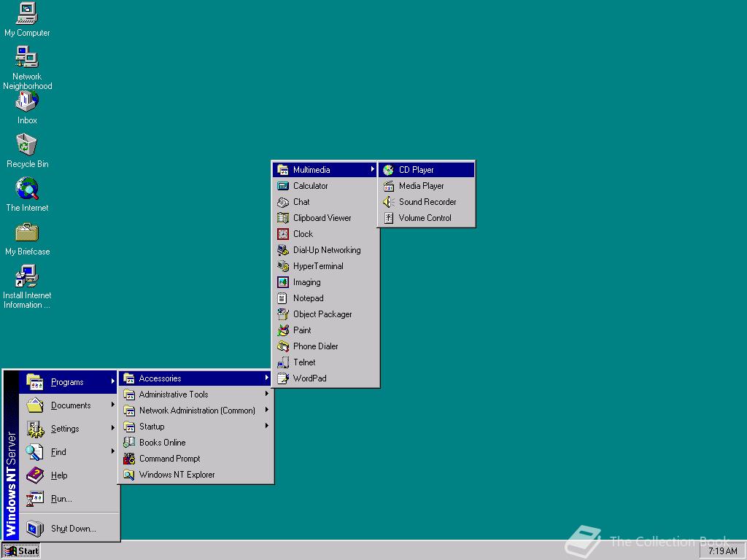Click the Command Prompt icon
Image resolution: width=747 pixels, height=560 pixels.
tap(129, 459)
